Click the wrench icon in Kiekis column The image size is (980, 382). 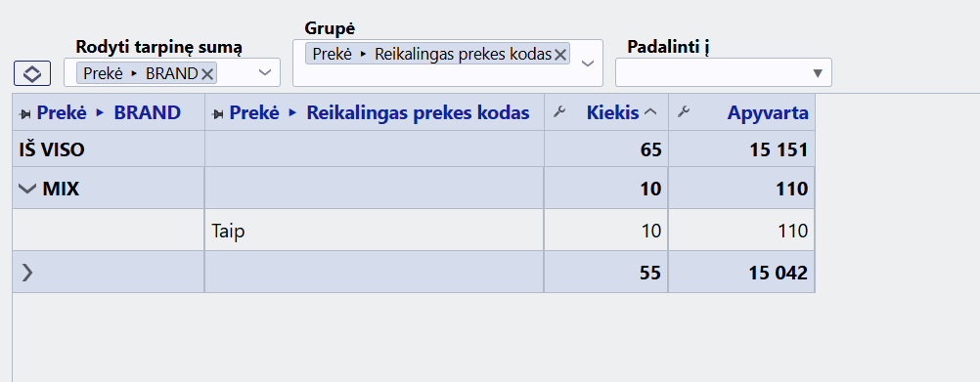(559, 112)
